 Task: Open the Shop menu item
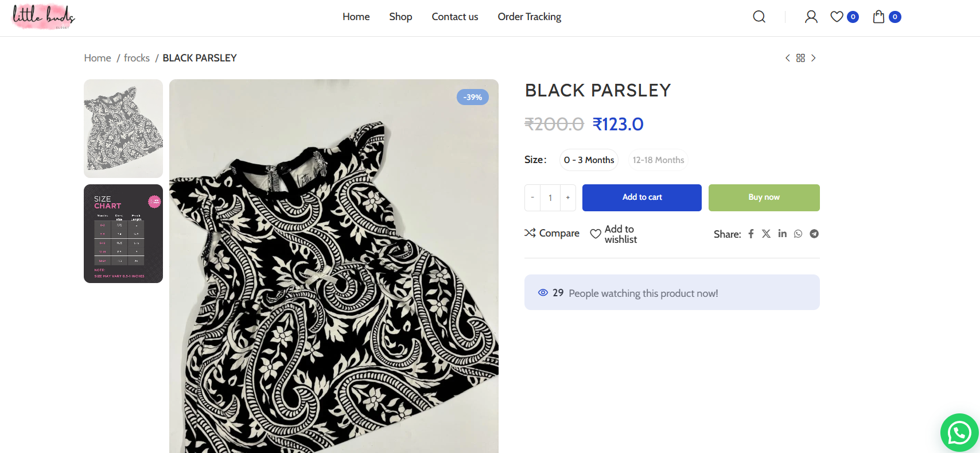point(400,17)
